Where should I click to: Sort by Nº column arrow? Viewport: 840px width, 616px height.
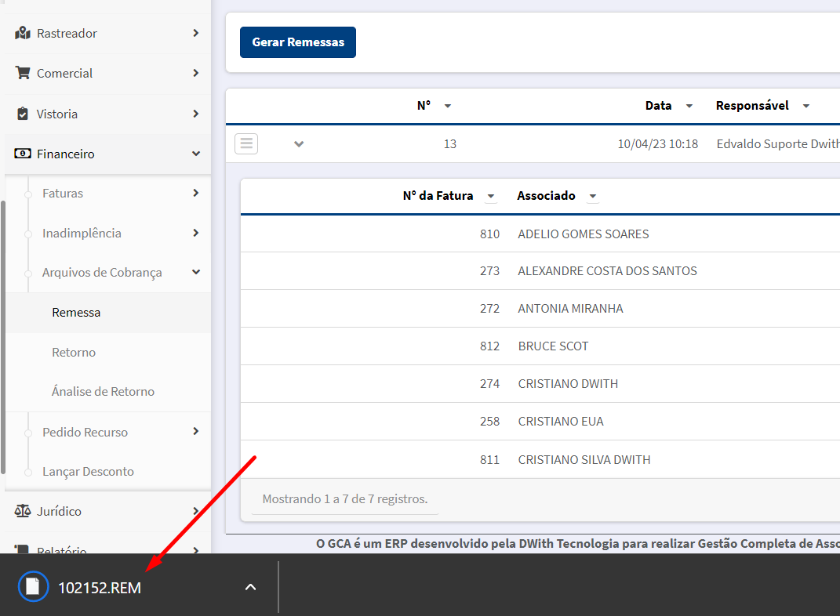click(x=448, y=106)
